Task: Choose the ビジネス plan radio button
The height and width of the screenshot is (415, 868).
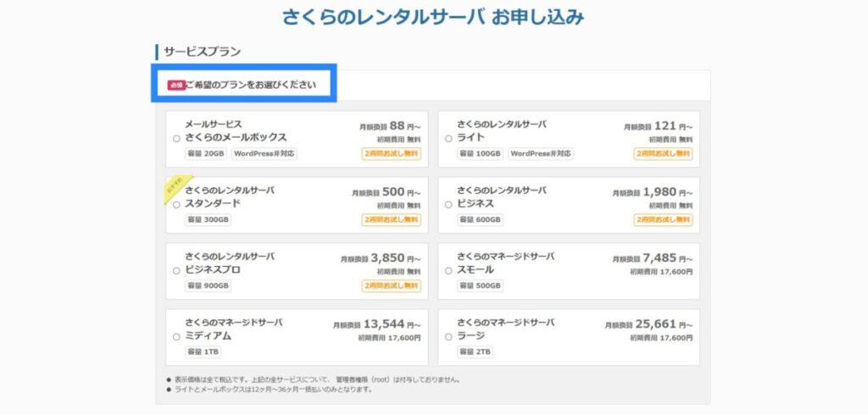Action: (x=448, y=204)
